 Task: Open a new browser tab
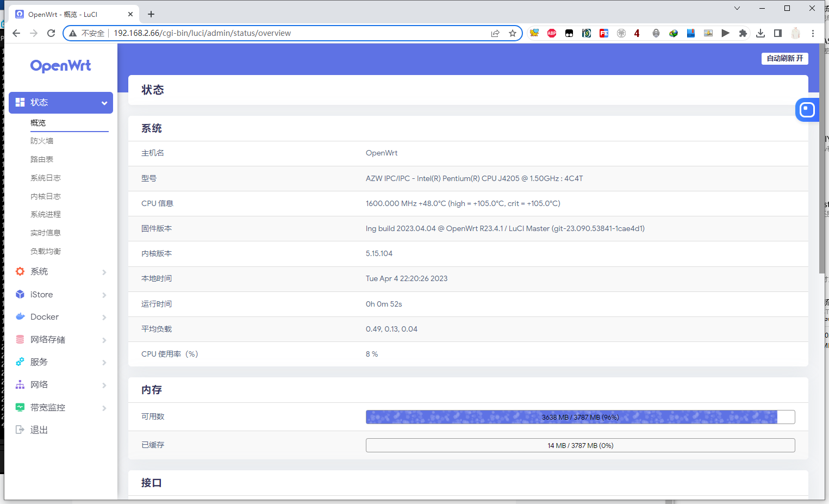[x=151, y=14]
